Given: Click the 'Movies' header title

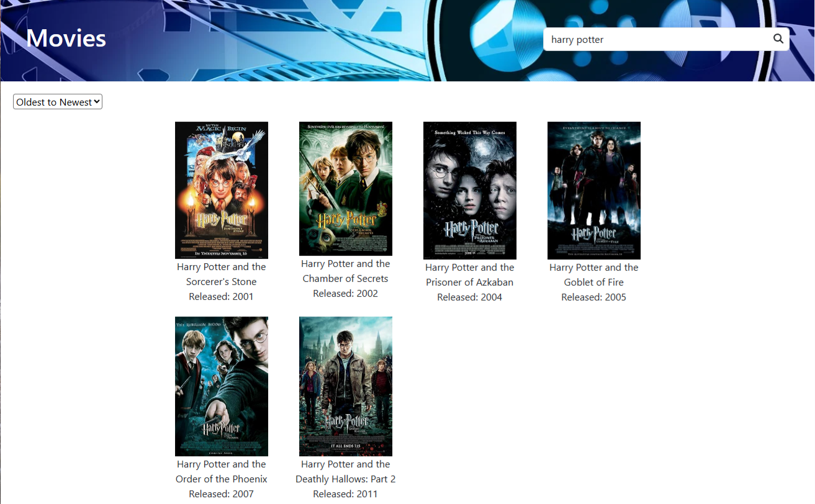Looking at the screenshot, I should point(66,38).
